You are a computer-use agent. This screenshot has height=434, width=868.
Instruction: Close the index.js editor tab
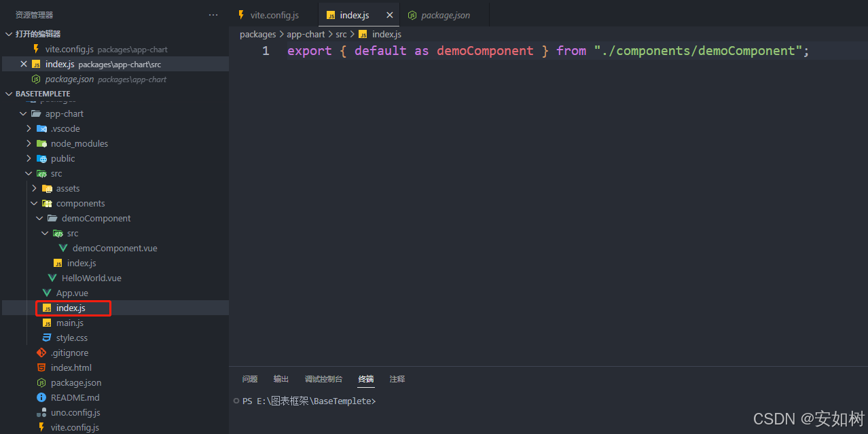click(x=389, y=14)
